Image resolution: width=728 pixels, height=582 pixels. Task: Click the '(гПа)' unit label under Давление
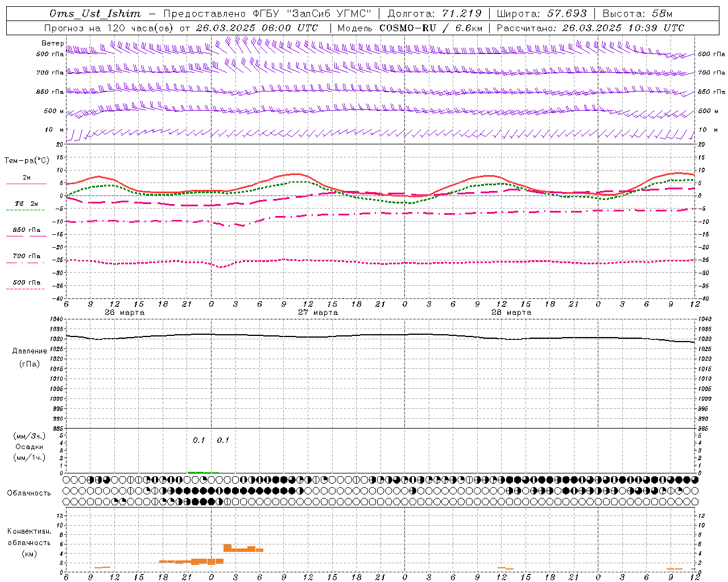point(30,364)
